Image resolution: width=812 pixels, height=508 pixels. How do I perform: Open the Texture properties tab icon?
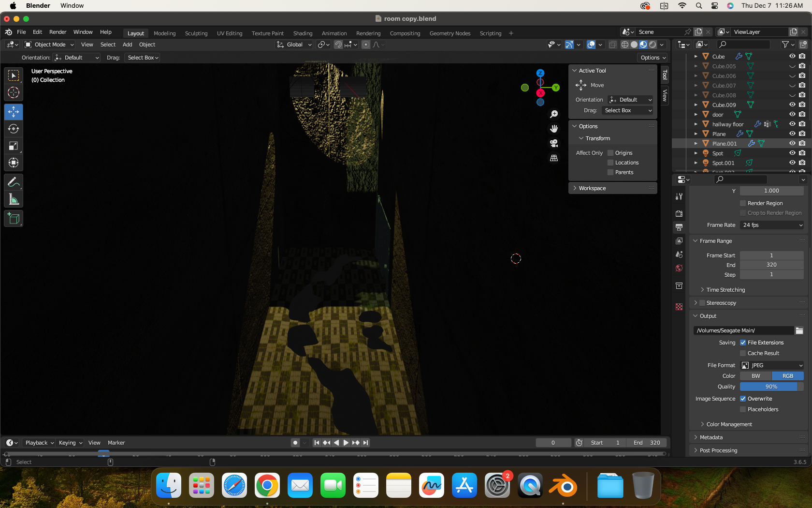tap(679, 307)
